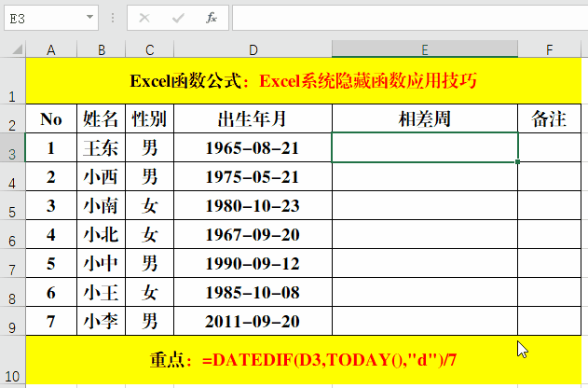The height and width of the screenshot is (388, 588).
Task: Click the cell with name '小王'
Action: click(x=102, y=292)
